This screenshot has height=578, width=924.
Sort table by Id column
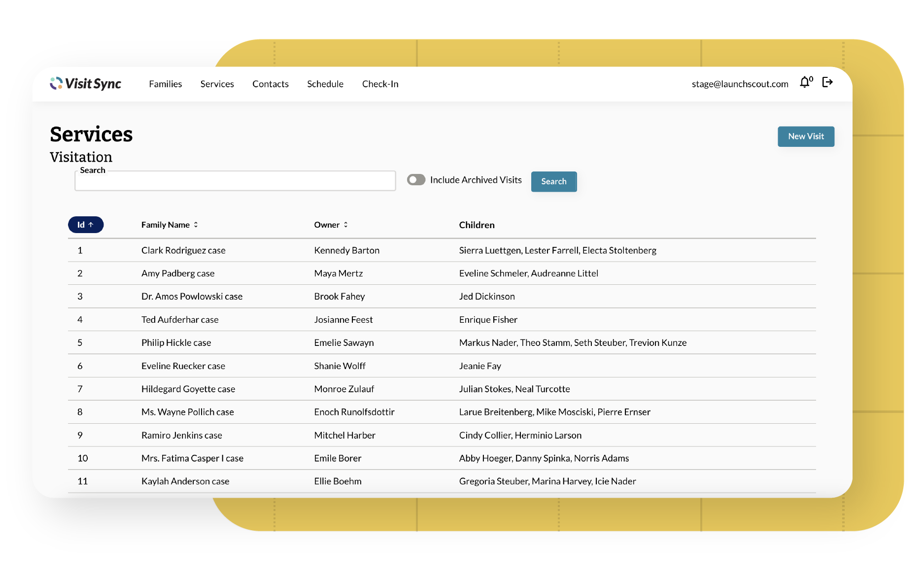85,225
